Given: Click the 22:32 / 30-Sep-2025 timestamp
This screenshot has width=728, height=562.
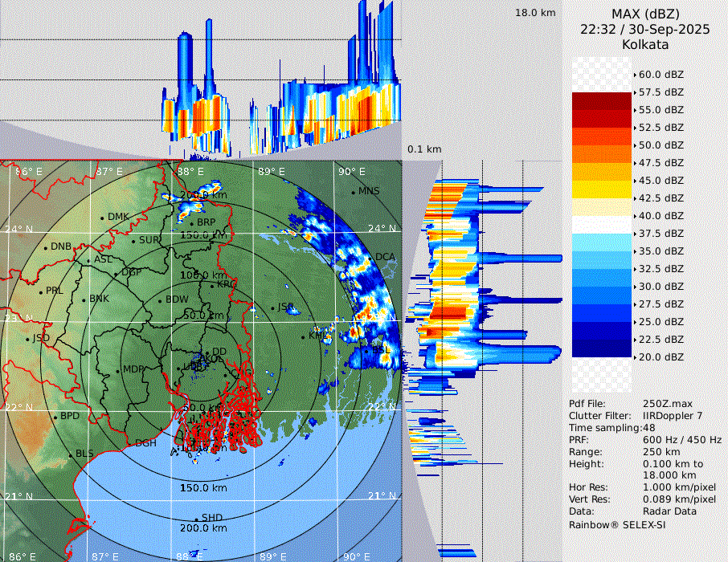Looking at the screenshot, I should tap(645, 29).
